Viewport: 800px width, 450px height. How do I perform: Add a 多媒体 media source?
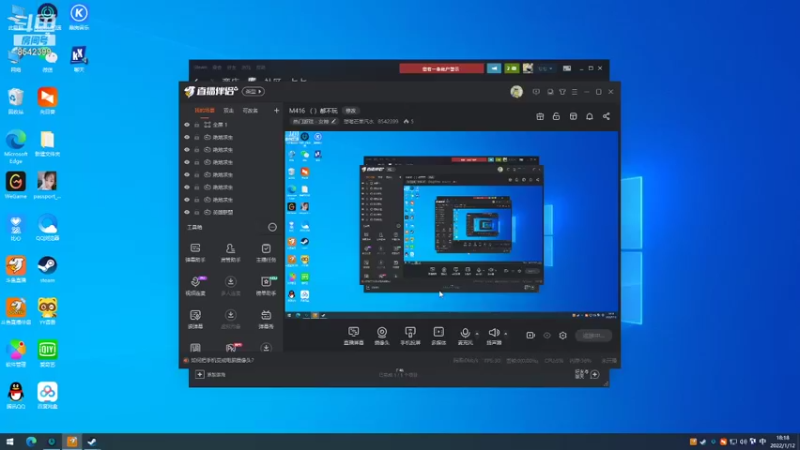[x=438, y=336]
